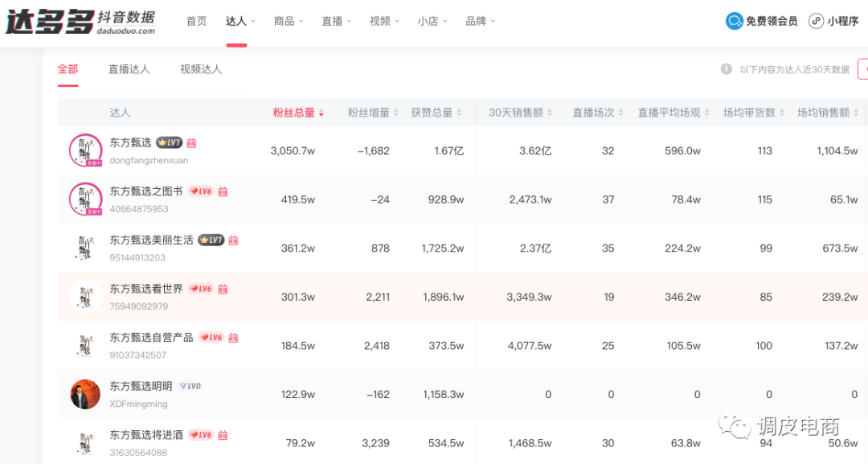Open the 东方甄选 influencer name link
Screen dimensions: 868x464
click(x=130, y=142)
